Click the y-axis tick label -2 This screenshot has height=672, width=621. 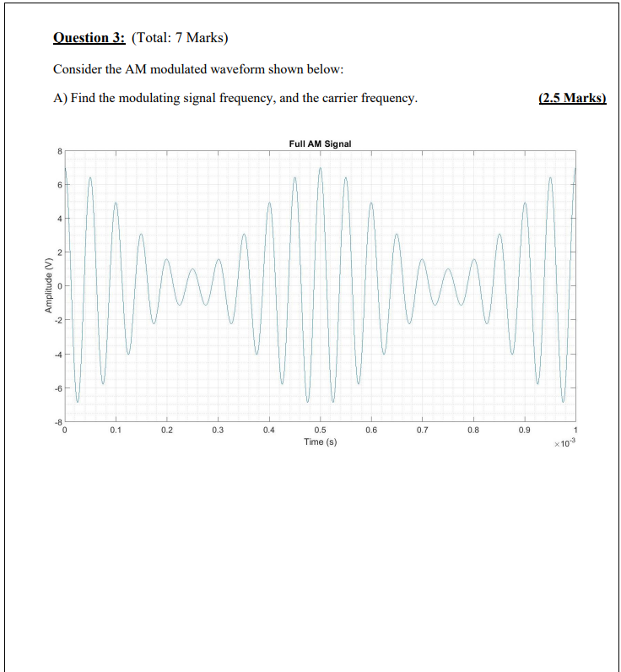tap(58, 320)
